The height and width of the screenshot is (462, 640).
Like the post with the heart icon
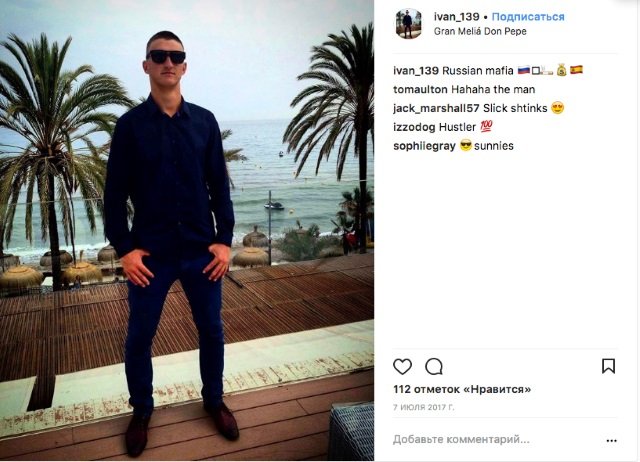pyautogui.click(x=402, y=366)
